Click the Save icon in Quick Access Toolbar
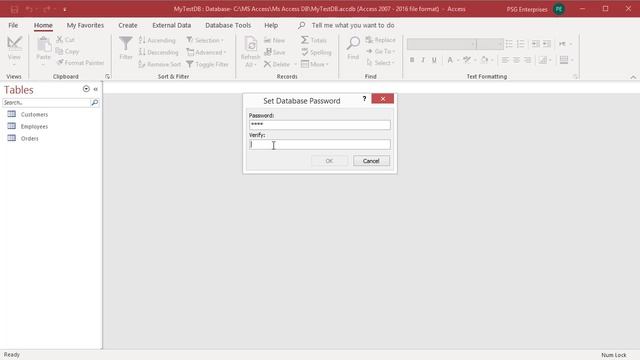Screen dimensions: 640x360 pos(14,9)
